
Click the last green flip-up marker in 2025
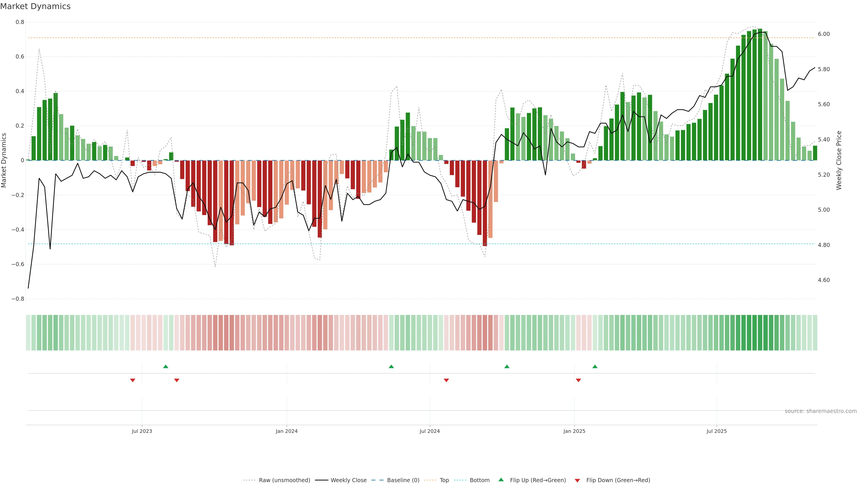point(595,366)
